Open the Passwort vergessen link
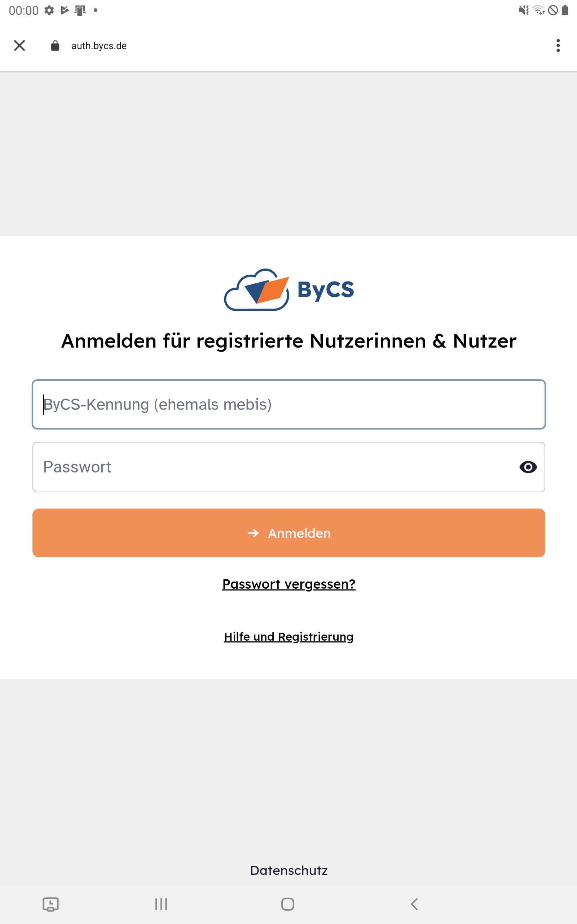The image size is (577, 924). click(288, 584)
